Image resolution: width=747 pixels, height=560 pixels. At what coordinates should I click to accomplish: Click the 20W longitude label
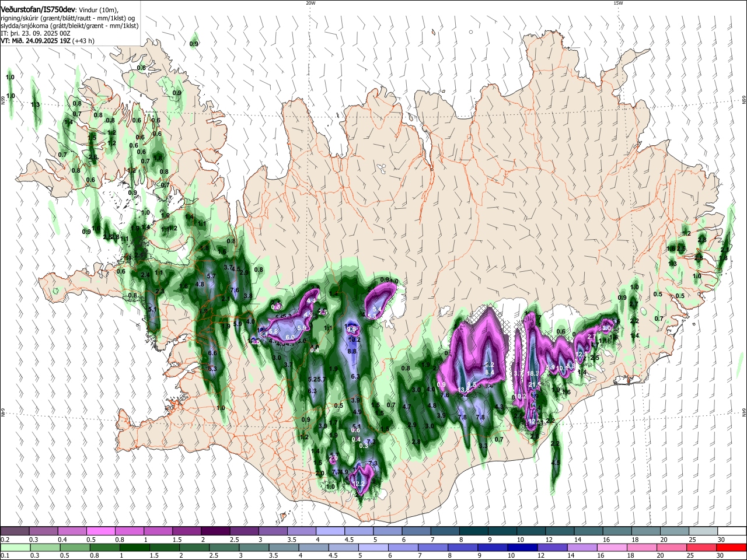[310, 3]
